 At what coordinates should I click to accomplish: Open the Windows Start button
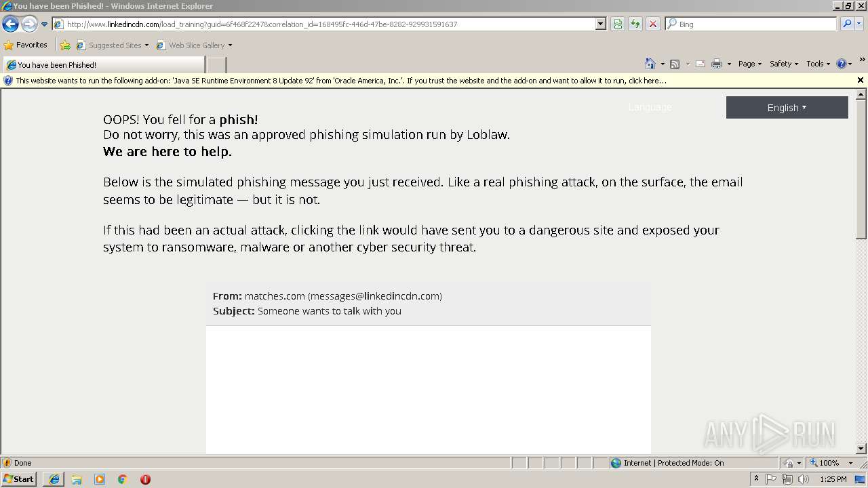coord(19,479)
